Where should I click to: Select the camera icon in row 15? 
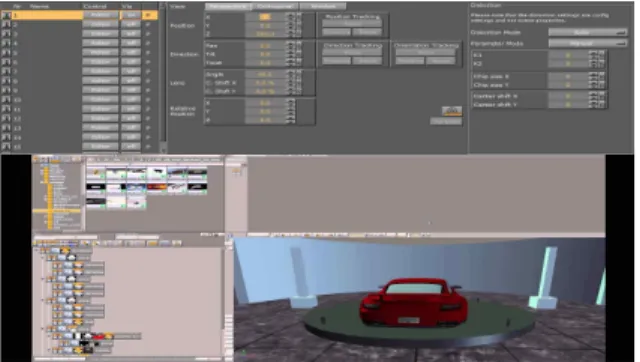tap(6, 147)
